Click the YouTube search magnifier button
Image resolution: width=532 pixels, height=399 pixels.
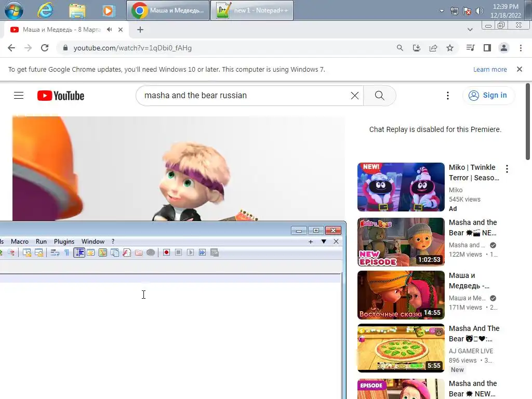click(379, 96)
